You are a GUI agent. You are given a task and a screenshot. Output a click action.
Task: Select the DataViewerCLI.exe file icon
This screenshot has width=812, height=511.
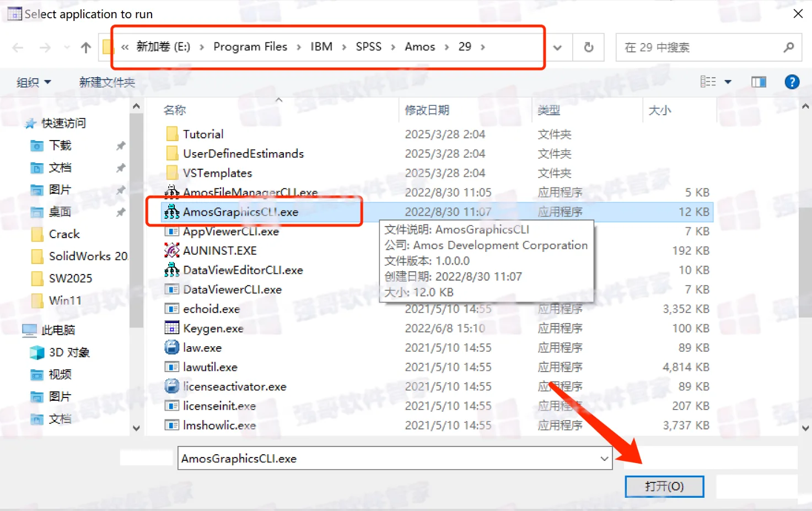[171, 289]
